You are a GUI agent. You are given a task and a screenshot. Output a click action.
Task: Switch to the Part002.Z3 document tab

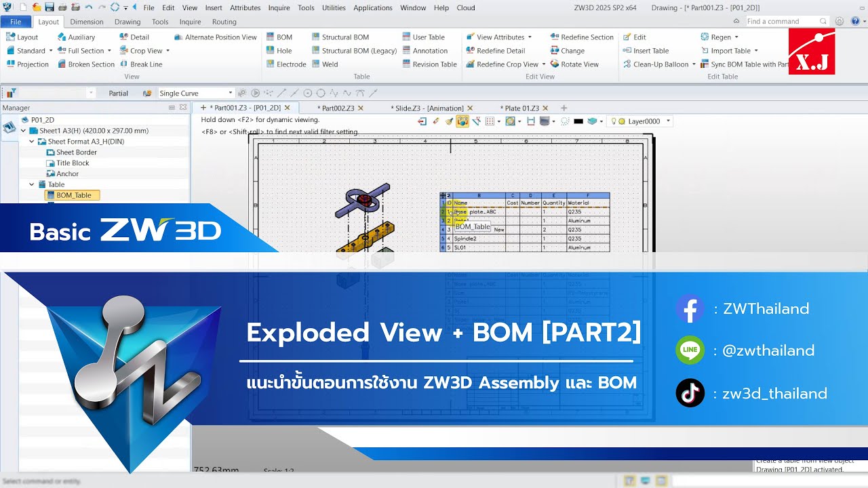(338, 108)
